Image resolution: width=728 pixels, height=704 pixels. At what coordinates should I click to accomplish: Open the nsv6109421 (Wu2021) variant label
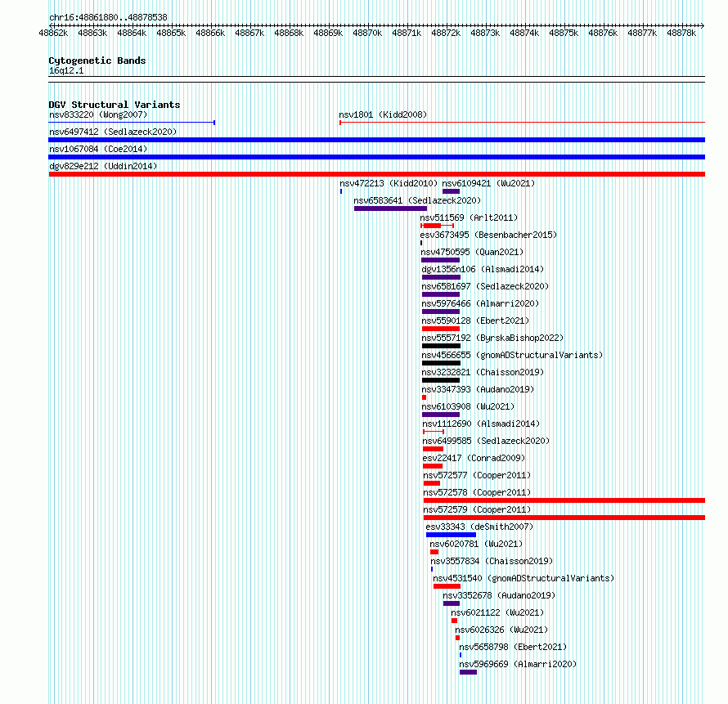pos(488,183)
